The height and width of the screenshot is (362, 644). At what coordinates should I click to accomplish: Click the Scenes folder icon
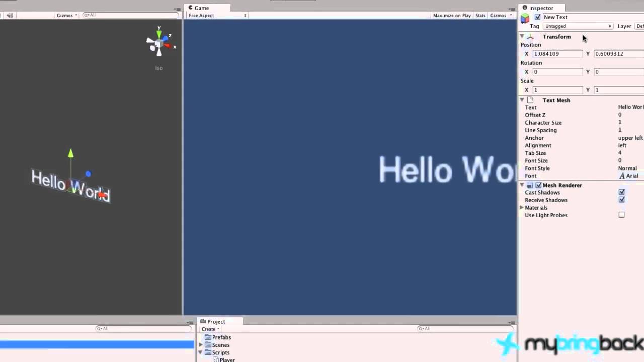click(208, 345)
